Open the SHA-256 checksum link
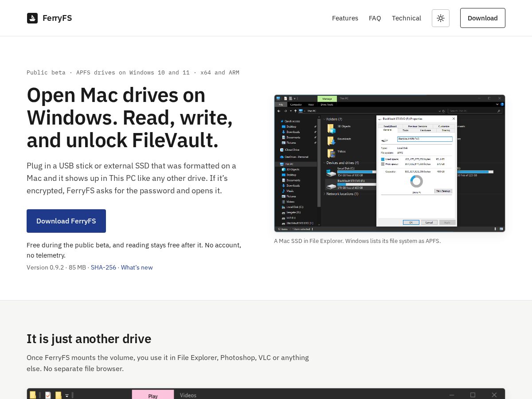Image resolution: width=532 pixels, height=399 pixels. [103, 267]
